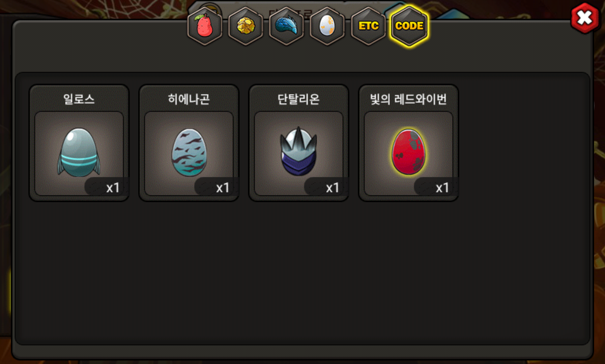Pick the 히에나곤 wavy patterned egg
Screen dimensions: 605x364
coord(189,153)
